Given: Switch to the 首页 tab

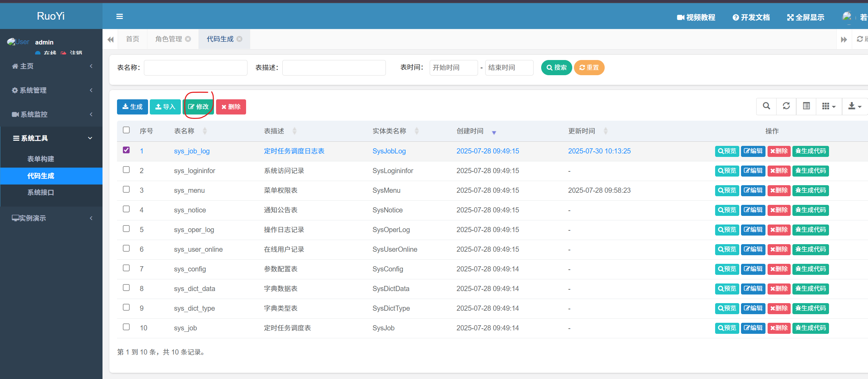Looking at the screenshot, I should click(x=133, y=39).
